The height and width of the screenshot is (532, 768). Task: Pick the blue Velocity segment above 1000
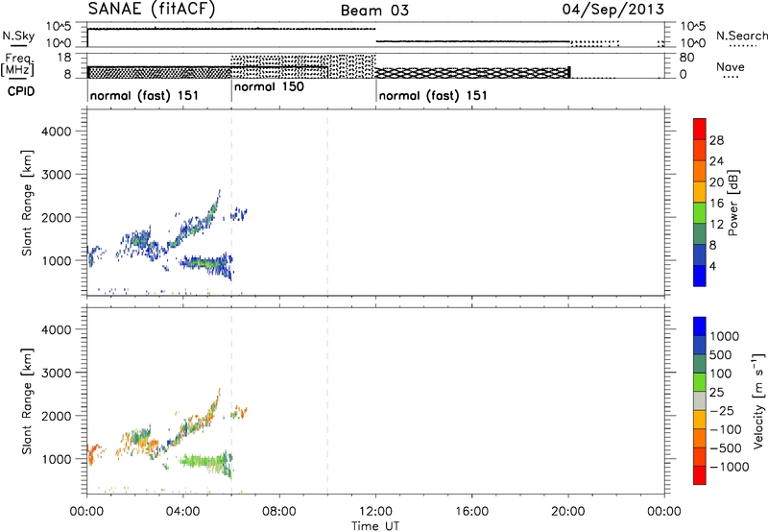pyautogui.click(x=700, y=326)
